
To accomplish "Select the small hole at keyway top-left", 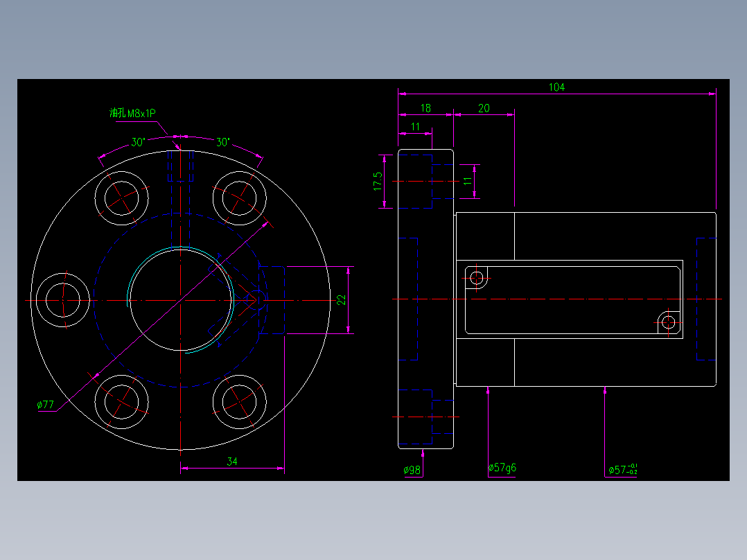I will click(477, 278).
